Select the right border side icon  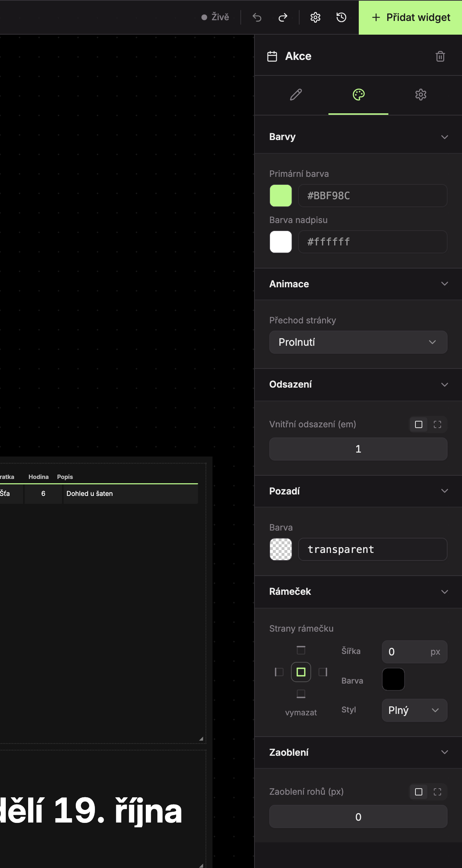[323, 672]
